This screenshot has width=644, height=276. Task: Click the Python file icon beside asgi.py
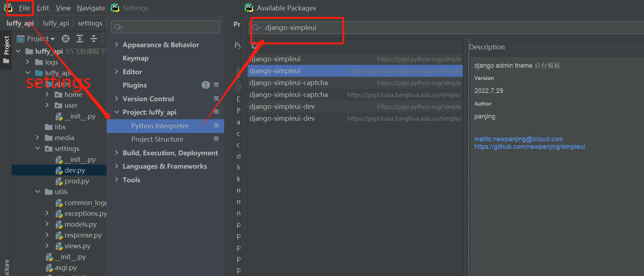[x=49, y=268]
